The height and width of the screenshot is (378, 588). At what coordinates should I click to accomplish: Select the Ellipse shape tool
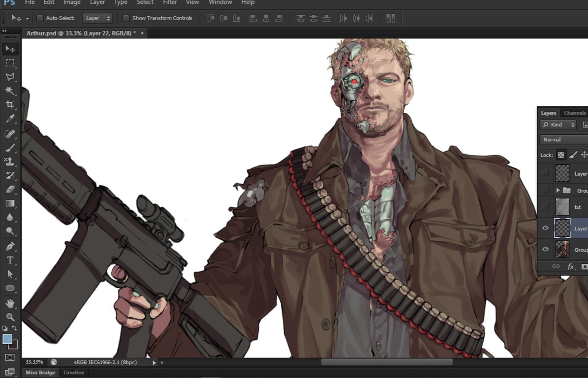(x=10, y=288)
